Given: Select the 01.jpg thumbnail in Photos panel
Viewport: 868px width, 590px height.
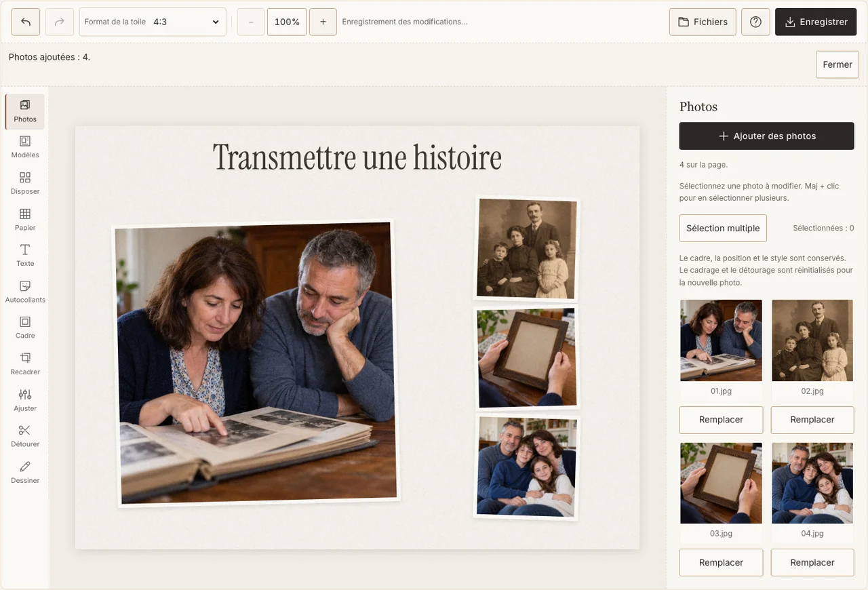Looking at the screenshot, I should tap(722, 340).
